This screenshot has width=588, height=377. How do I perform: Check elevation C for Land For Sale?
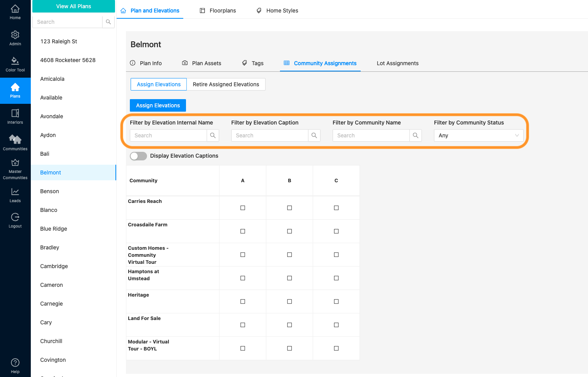[336, 325]
